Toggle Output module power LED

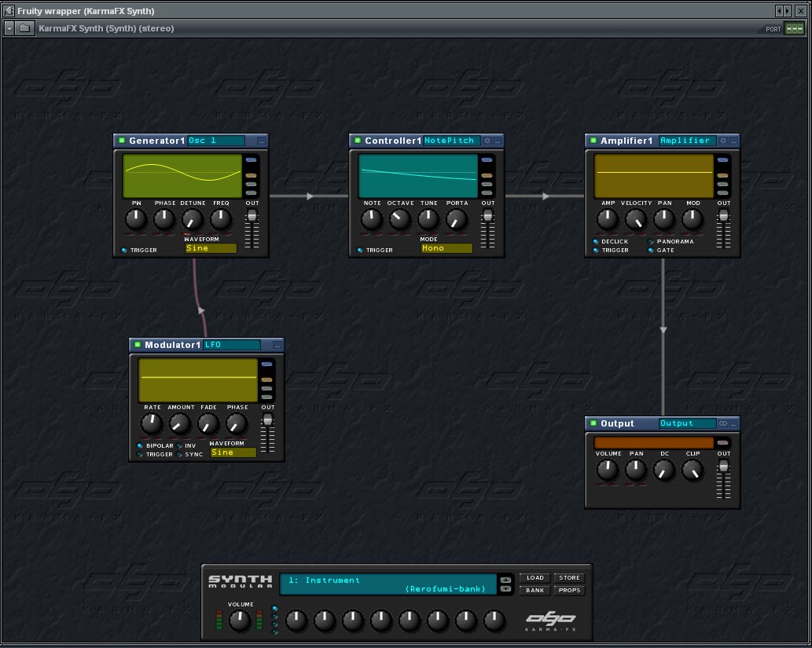point(593,423)
